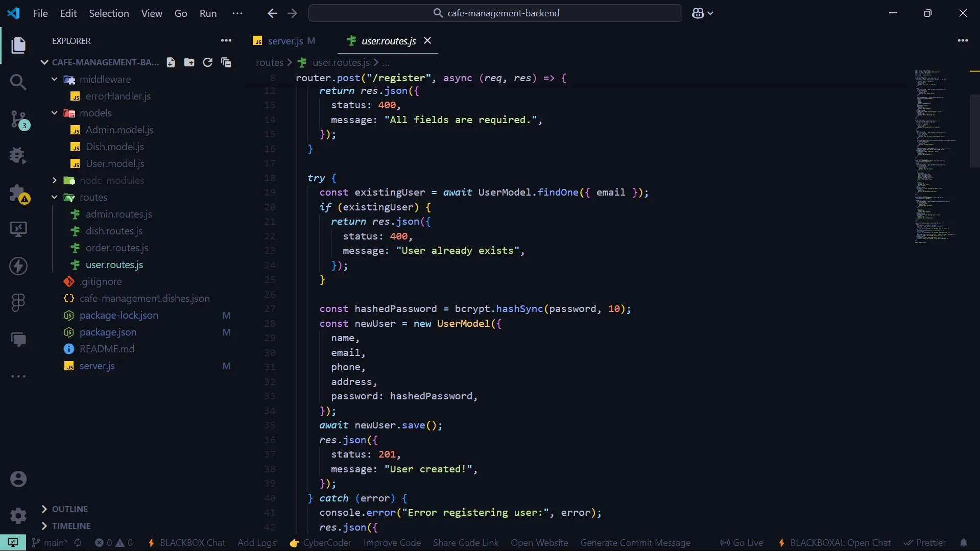Open the Edit menu
The height and width of the screenshot is (551, 980).
pos(68,13)
